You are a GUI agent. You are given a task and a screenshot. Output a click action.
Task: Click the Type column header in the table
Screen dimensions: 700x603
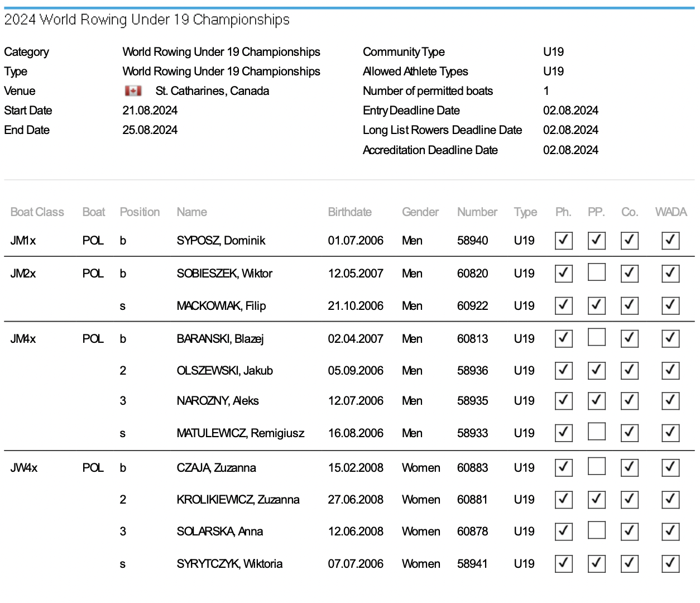[x=525, y=212]
